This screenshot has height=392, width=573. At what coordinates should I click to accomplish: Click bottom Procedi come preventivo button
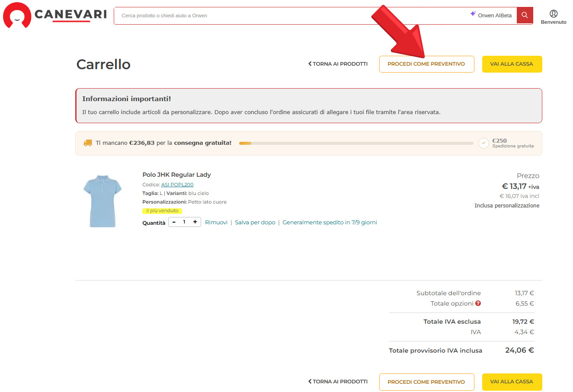426,382
